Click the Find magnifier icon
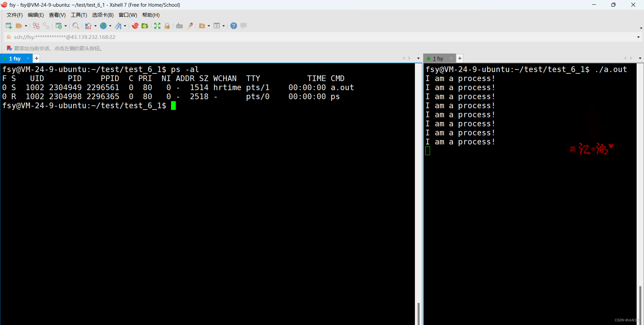The image size is (644, 325). coord(76,26)
